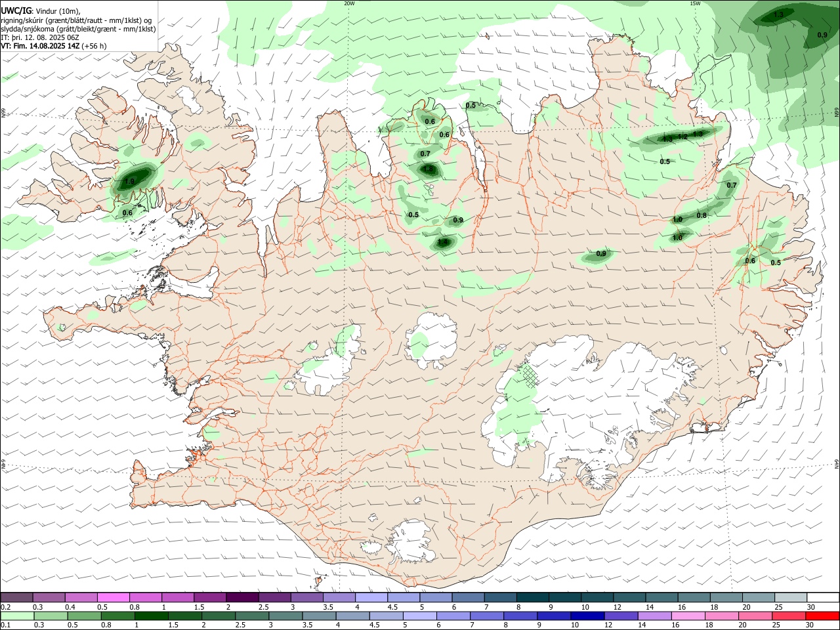This screenshot has height=630, width=840.
Task: Click the upper legend row's 1.5 purple swatch
Action: tap(209, 597)
